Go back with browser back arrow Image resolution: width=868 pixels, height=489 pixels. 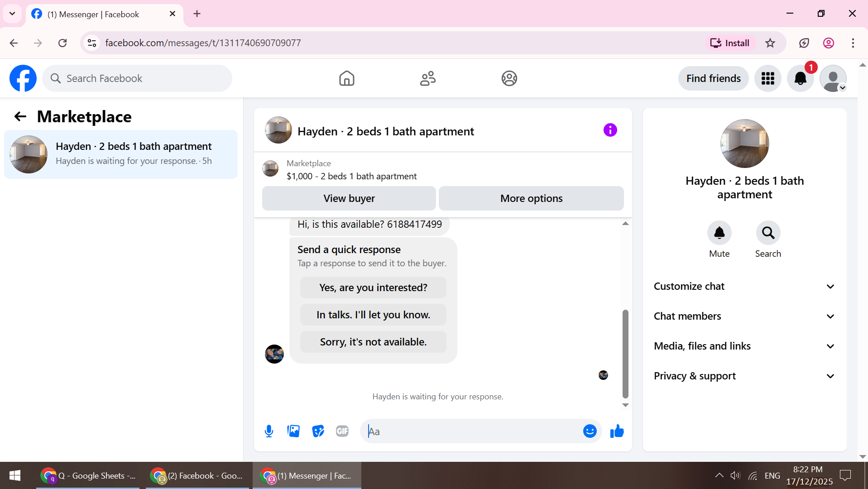tap(14, 43)
